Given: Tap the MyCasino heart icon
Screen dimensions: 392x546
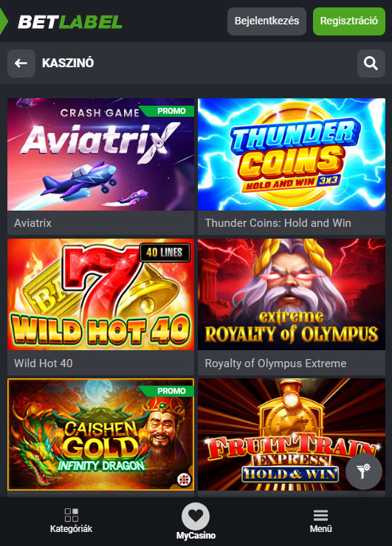Looking at the screenshot, I should pyautogui.click(x=196, y=516).
